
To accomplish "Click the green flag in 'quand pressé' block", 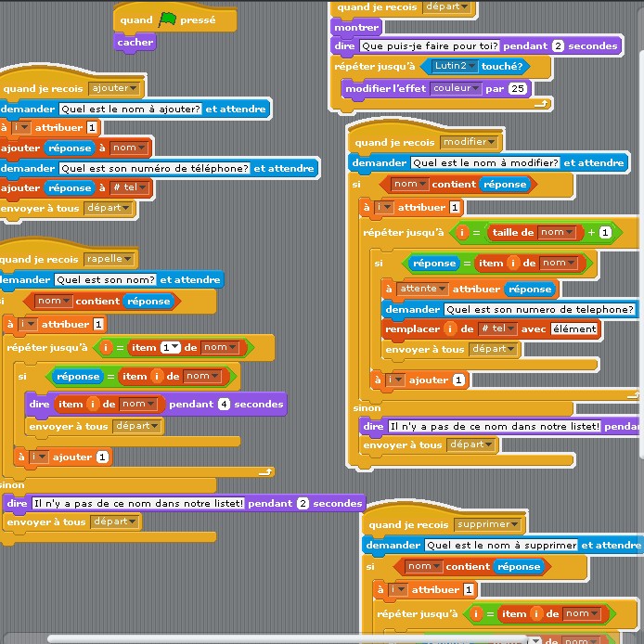I will pyautogui.click(x=167, y=19).
